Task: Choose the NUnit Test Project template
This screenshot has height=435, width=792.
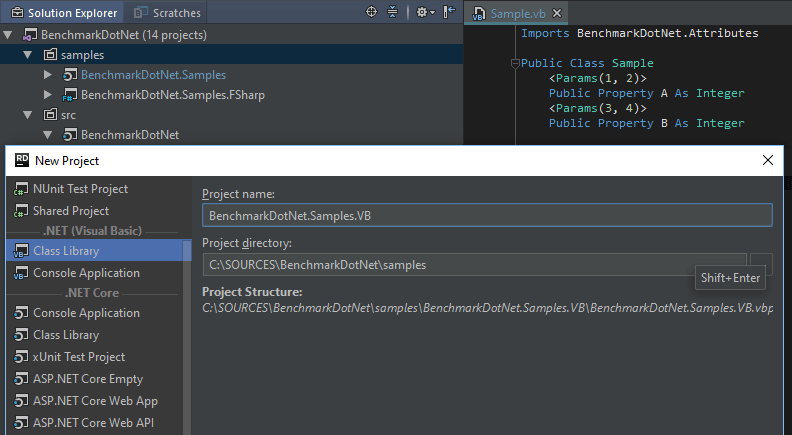Action: point(98,189)
